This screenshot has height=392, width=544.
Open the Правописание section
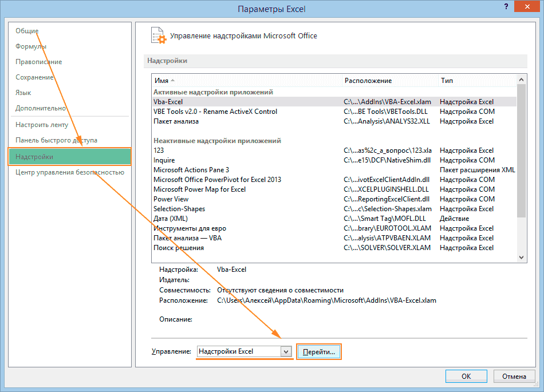click(38, 62)
